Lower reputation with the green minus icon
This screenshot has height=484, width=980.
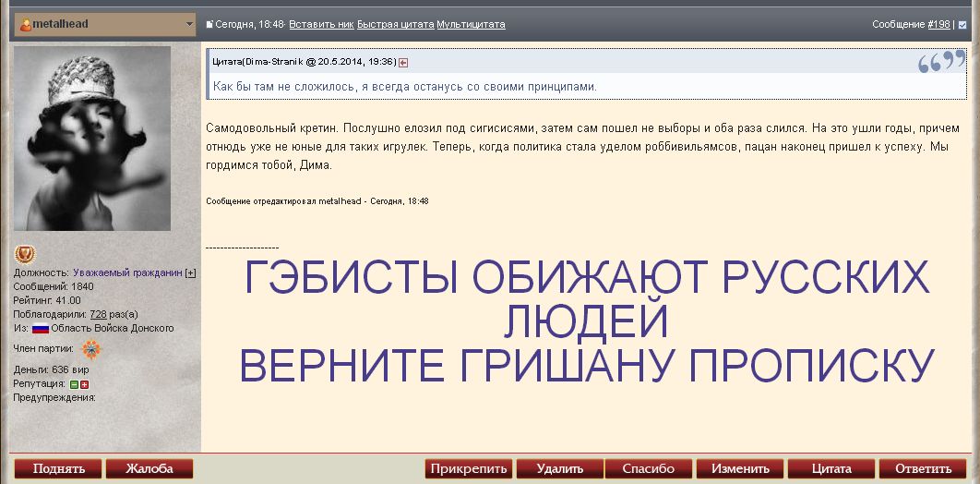coord(74,384)
